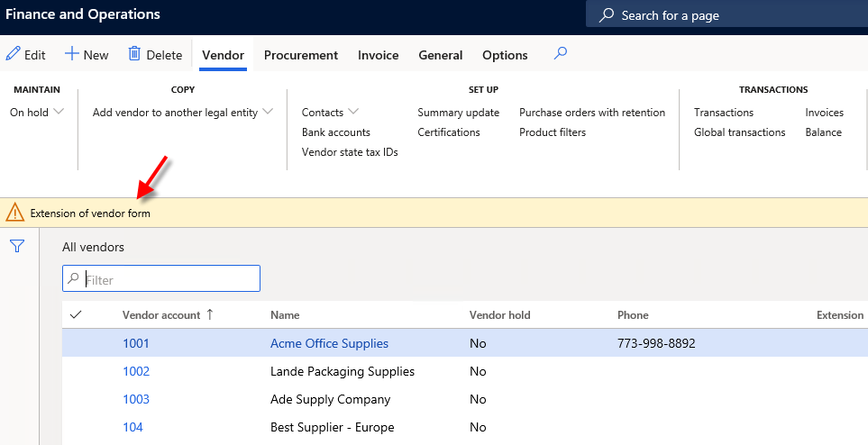This screenshot has width=868, height=445.
Task: Open Acme Office Supplies vendor link
Action: click(329, 343)
